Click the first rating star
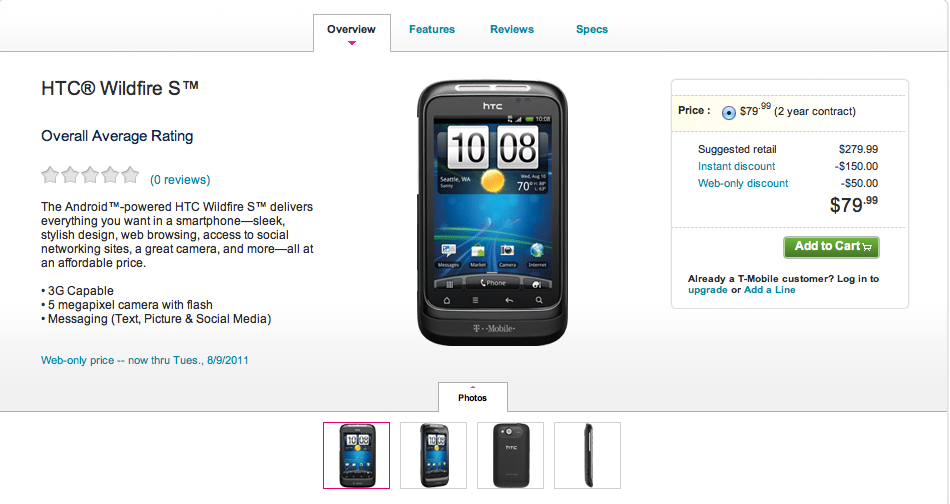The height and width of the screenshot is (504, 950). pyautogui.click(x=50, y=175)
